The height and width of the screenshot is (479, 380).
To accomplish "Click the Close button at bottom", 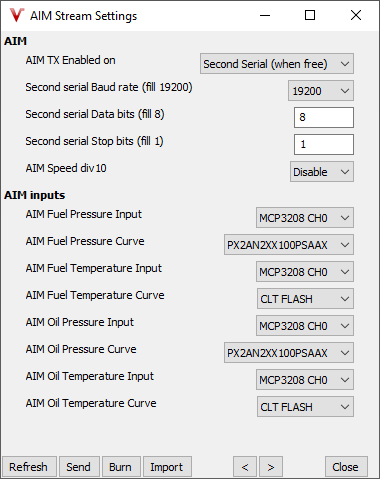I will tap(346, 467).
